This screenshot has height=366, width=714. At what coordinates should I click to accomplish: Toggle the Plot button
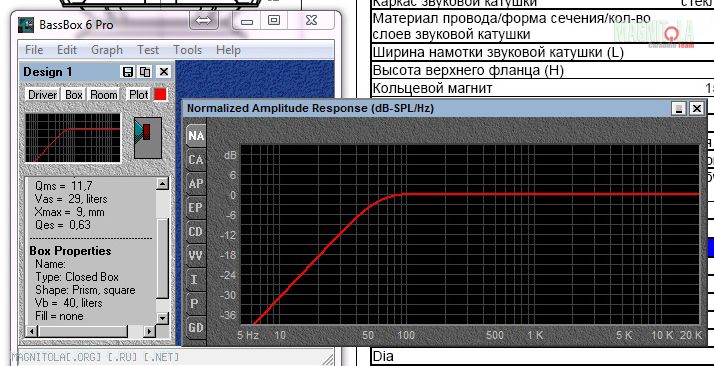pos(138,95)
